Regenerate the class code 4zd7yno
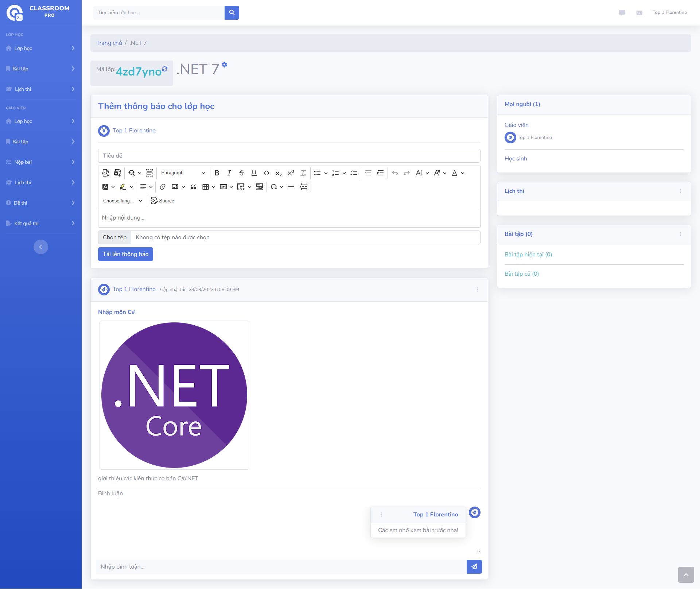The image size is (700, 589). tap(165, 69)
